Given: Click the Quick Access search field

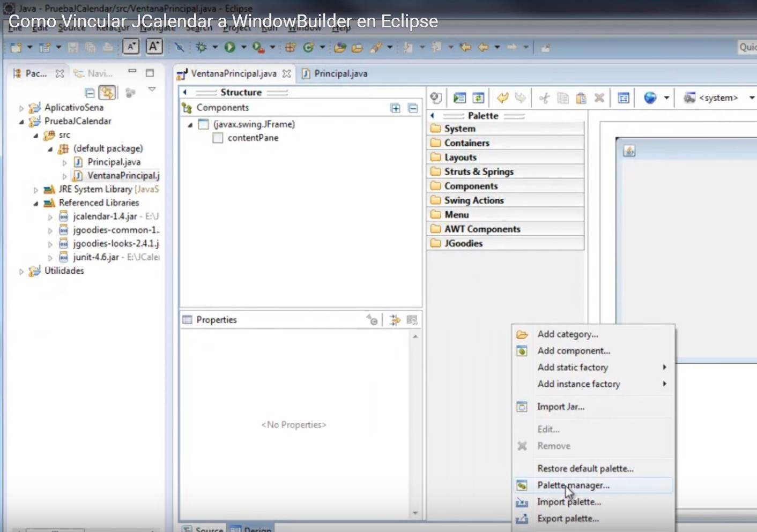Looking at the screenshot, I should pos(747,47).
